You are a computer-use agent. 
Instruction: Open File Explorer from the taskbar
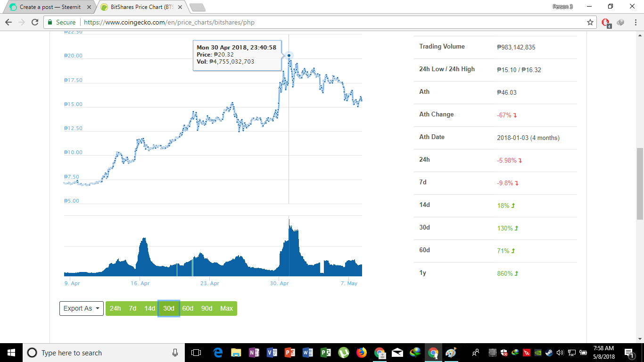(236, 353)
